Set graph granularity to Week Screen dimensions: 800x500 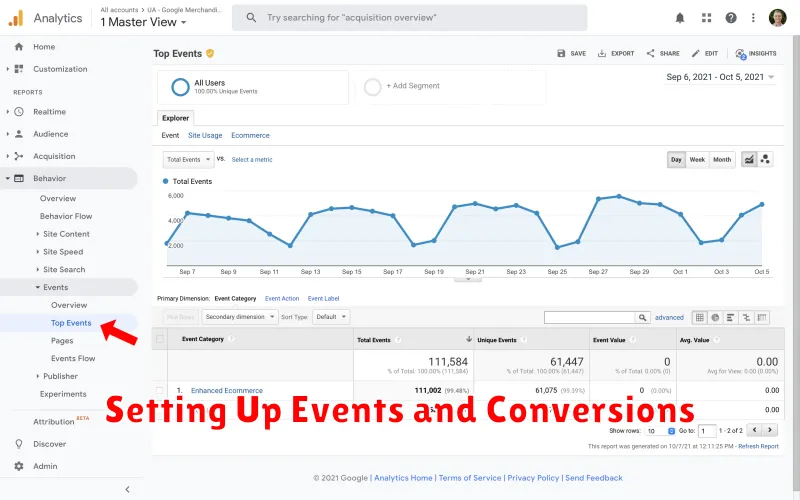[x=697, y=160]
